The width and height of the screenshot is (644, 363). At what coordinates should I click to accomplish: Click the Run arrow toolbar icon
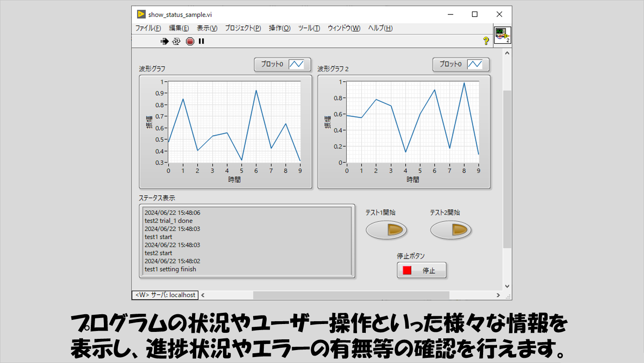[165, 41]
